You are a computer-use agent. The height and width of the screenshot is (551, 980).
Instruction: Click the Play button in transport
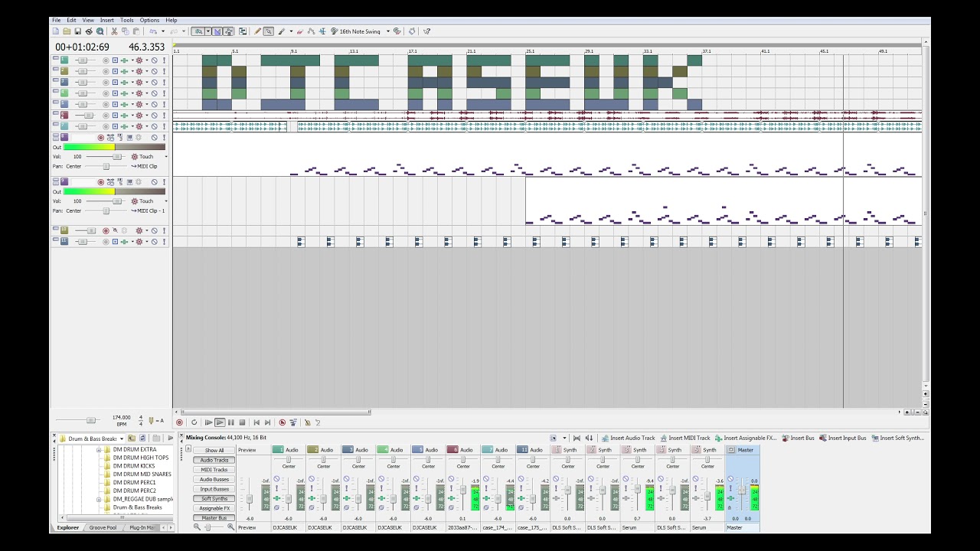point(220,422)
